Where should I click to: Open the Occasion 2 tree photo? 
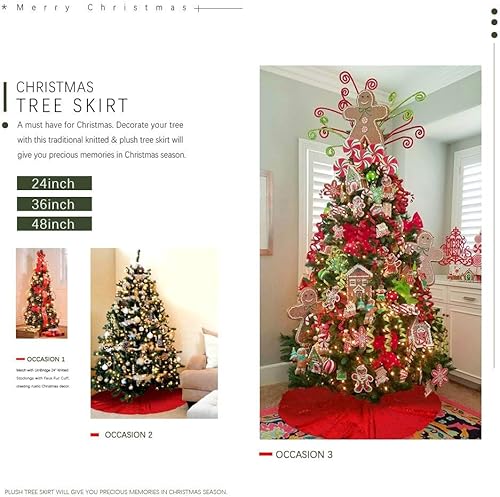pyautogui.click(x=154, y=333)
